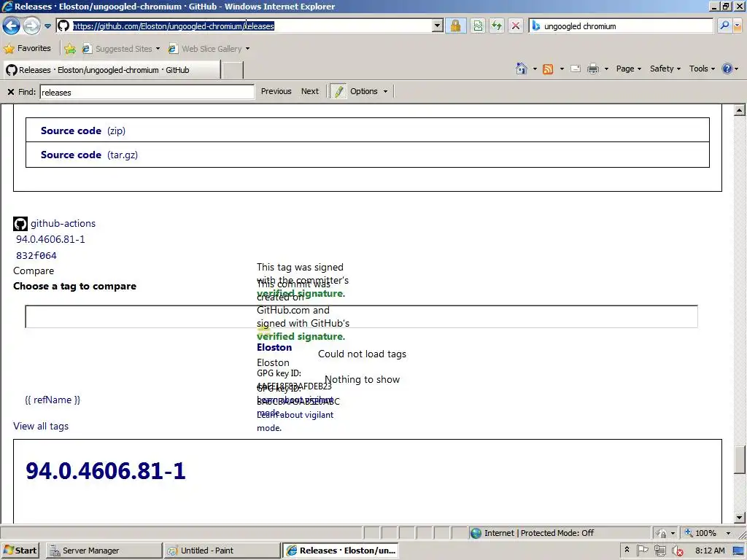
Task: Expand the Home button dropdown arrow
Action: [535, 69]
